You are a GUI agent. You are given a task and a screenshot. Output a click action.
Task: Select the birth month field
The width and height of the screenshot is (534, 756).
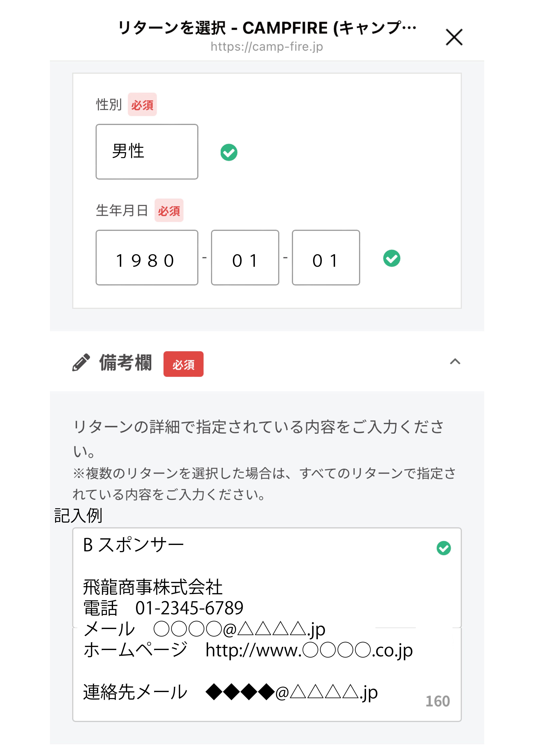(245, 258)
